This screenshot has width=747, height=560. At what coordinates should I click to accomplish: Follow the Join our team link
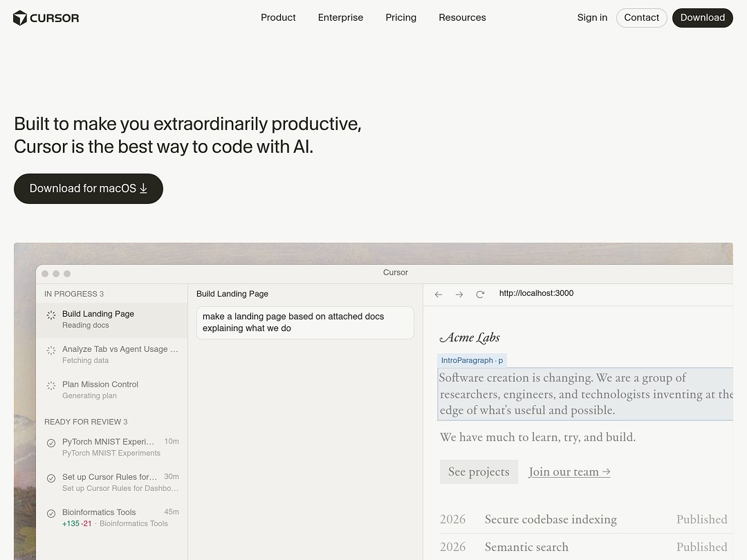click(x=569, y=472)
